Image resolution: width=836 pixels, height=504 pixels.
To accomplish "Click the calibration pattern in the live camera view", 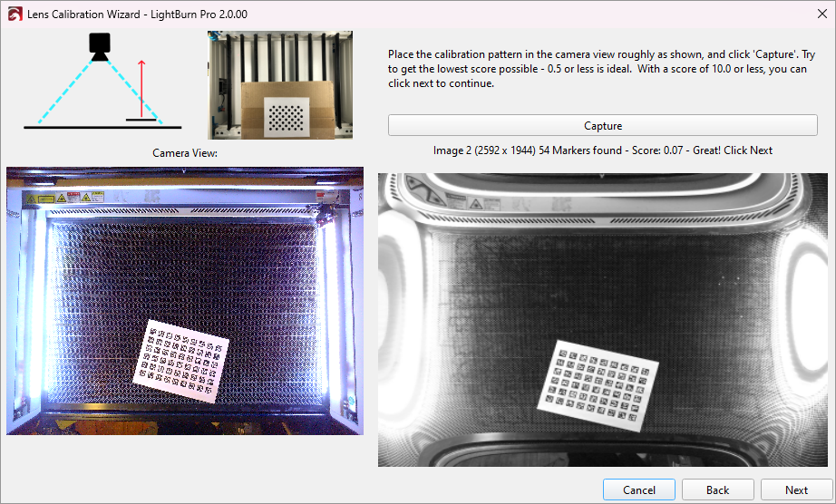I will [182, 363].
